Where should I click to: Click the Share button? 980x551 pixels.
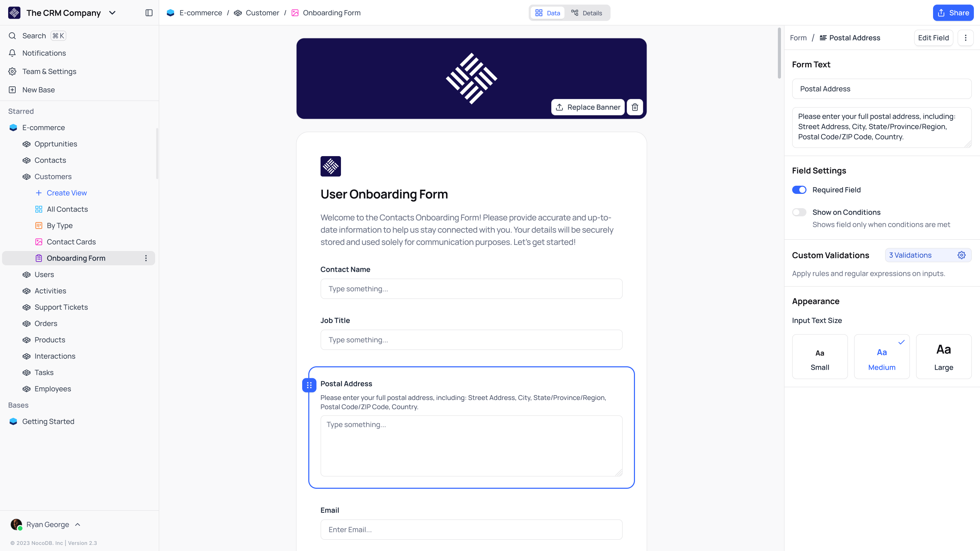953,13
